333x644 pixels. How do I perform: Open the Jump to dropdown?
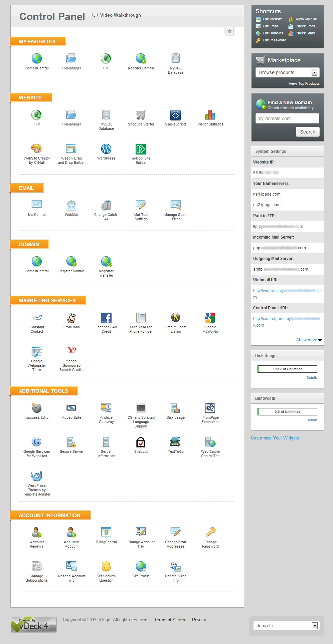[x=286, y=626]
